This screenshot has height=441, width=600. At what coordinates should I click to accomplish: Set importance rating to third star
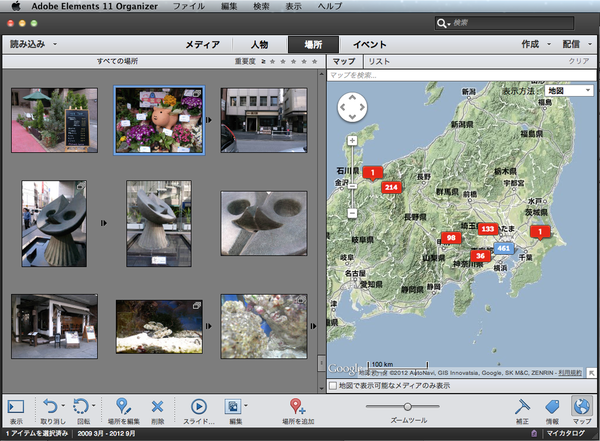pos(293,61)
